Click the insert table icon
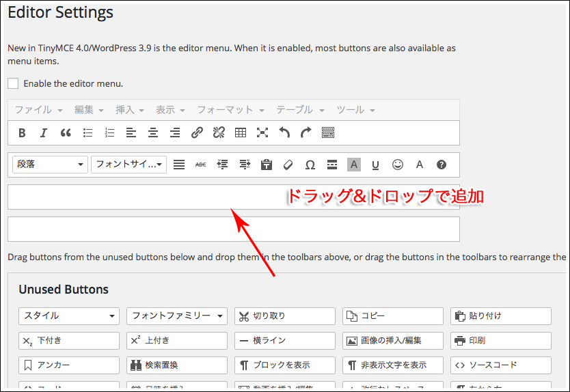The width and height of the screenshot is (570, 392). (x=241, y=133)
